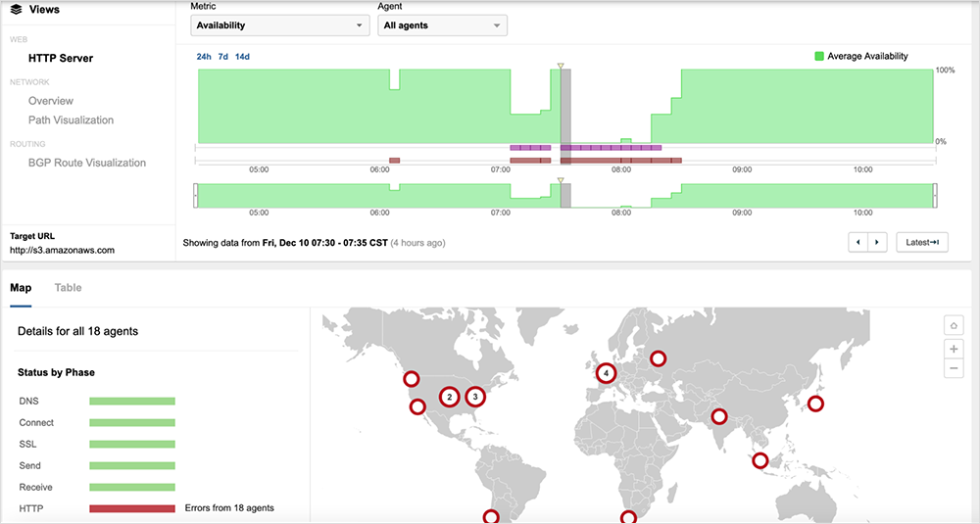Open BGP Route Visualization view
The width and height of the screenshot is (980, 524).
click(x=87, y=163)
